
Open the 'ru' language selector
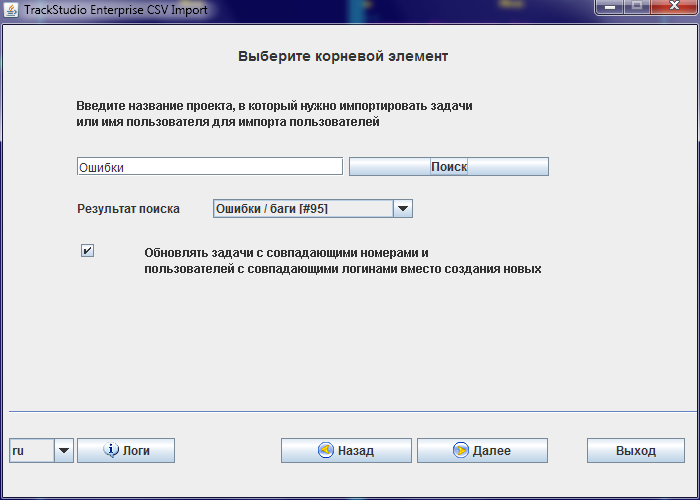point(30,451)
